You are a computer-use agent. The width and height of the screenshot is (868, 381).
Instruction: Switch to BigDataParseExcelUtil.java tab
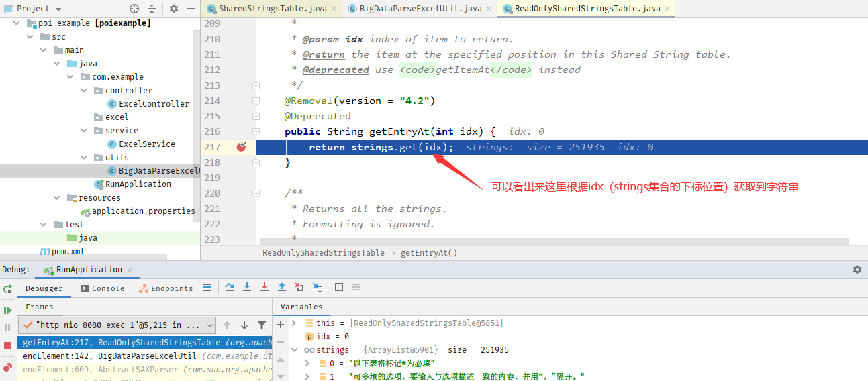tap(420, 9)
